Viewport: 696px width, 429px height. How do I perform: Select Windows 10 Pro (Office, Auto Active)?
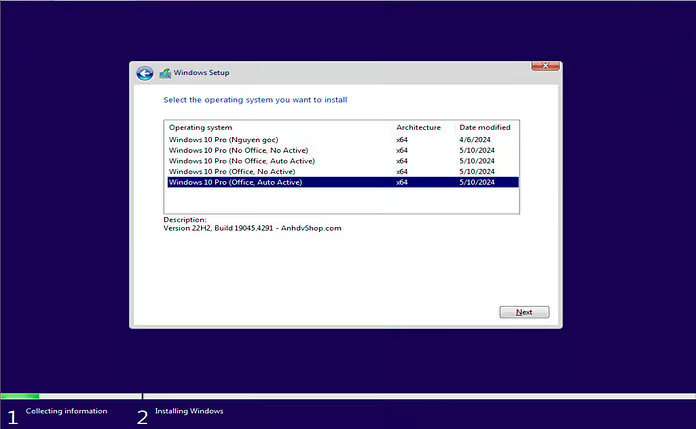coord(343,182)
